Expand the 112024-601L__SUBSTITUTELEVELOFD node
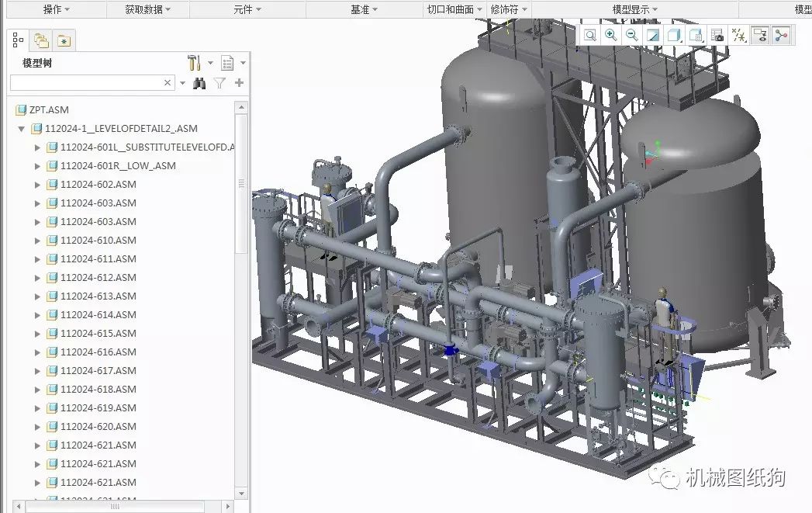The image size is (812, 513). point(36,147)
